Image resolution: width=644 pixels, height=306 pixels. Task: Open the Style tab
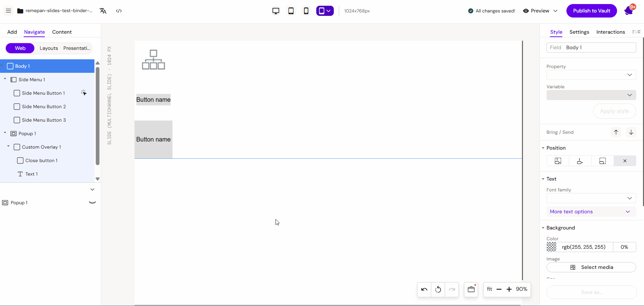pyautogui.click(x=556, y=32)
